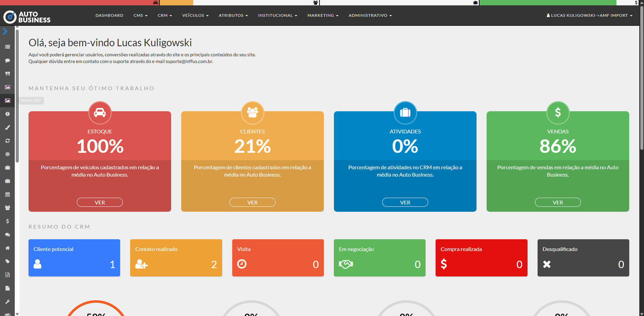Click the dollar icon in Compra realizada

[x=444, y=264]
